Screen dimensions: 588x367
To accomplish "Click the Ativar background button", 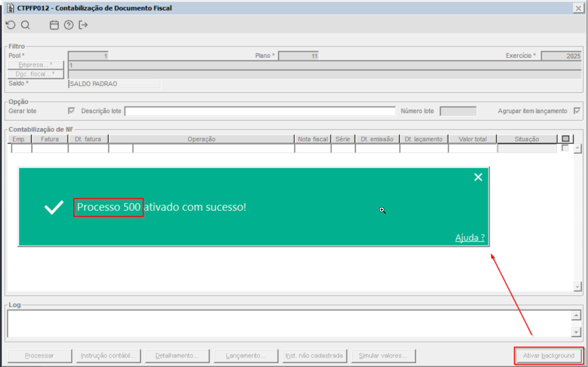I will click(549, 356).
